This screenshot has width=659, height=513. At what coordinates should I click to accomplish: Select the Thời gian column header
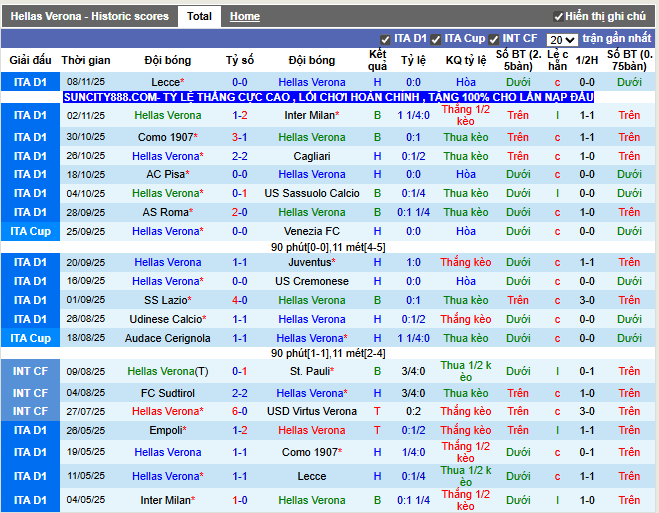[x=86, y=60]
